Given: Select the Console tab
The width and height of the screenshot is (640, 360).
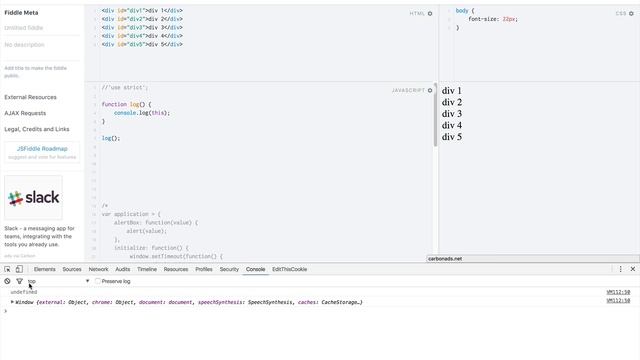Looking at the screenshot, I should (256, 269).
